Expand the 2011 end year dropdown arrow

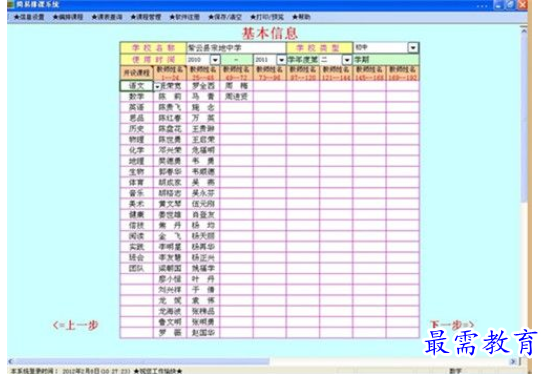point(281,60)
